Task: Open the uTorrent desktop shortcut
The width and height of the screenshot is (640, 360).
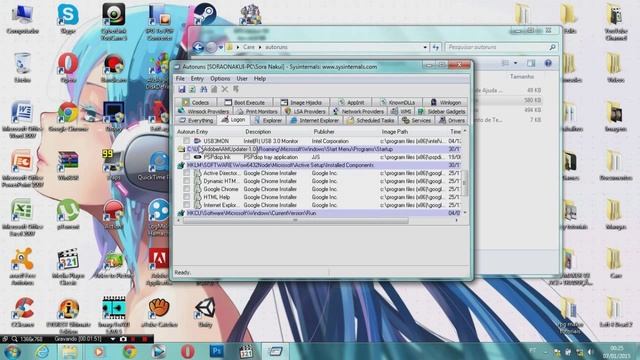Action: click(68, 214)
